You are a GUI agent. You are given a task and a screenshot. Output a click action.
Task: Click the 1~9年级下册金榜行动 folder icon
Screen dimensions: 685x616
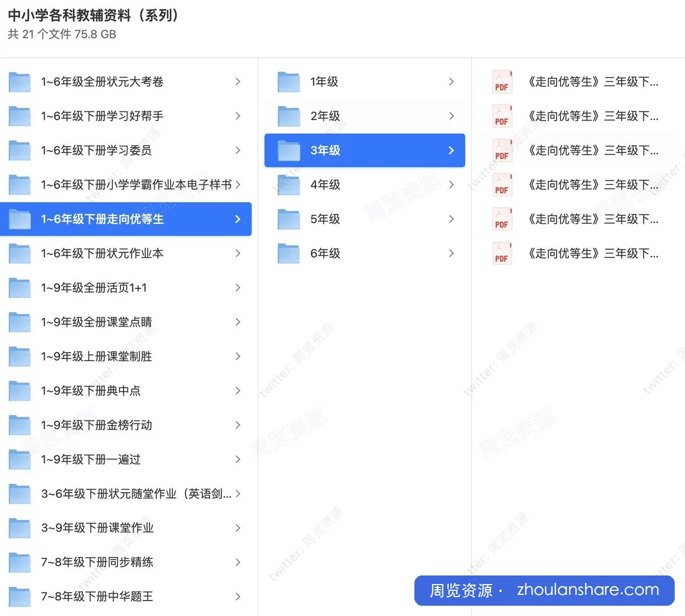coord(20,425)
